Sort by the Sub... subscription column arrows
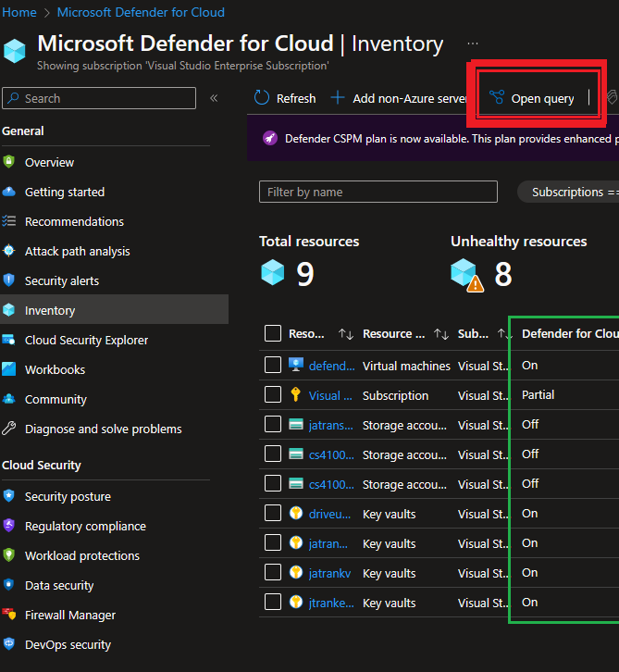619x672 pixels. (503, 334)
